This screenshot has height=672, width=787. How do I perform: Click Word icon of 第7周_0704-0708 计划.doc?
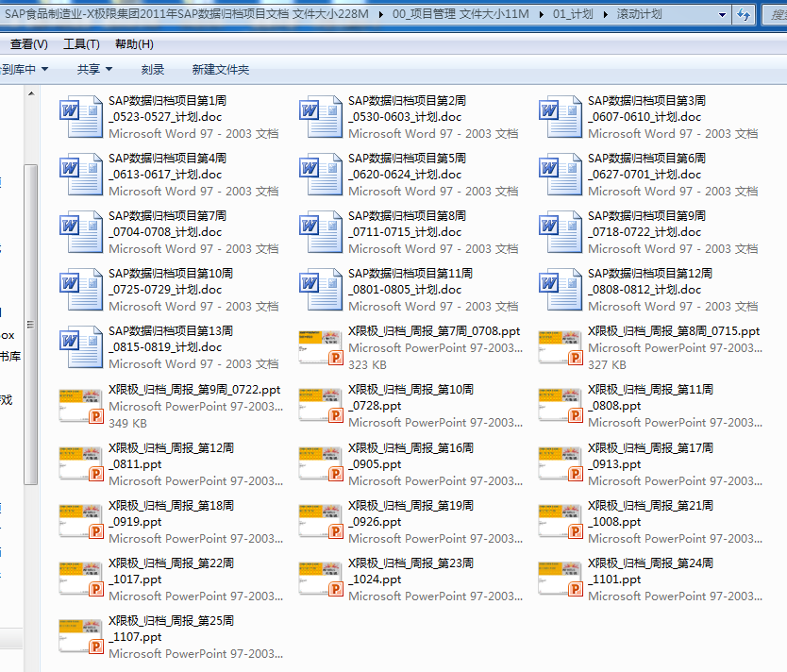[80, 232]
